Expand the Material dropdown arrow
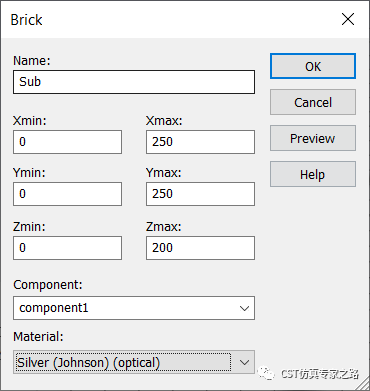Screen dimensions: 370x391 click(244, 362)
